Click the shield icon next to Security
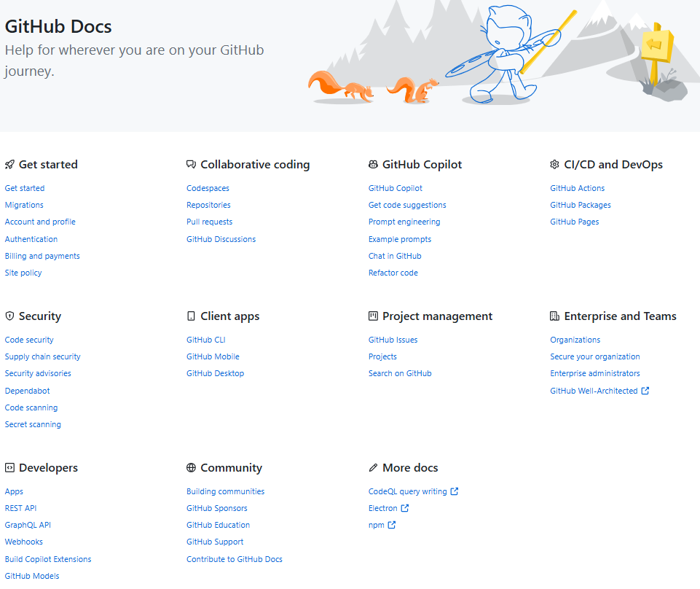The image size is (700, 589). (9, 316)
